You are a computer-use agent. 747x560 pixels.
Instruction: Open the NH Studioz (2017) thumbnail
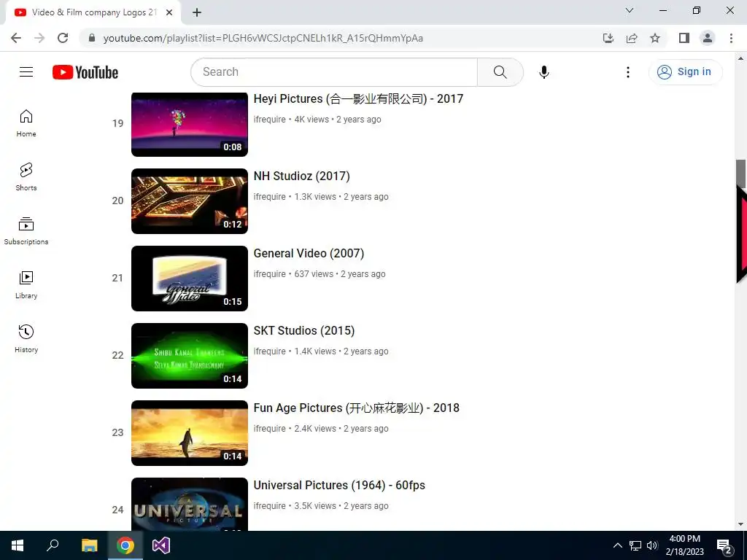[x=190, y=201]
